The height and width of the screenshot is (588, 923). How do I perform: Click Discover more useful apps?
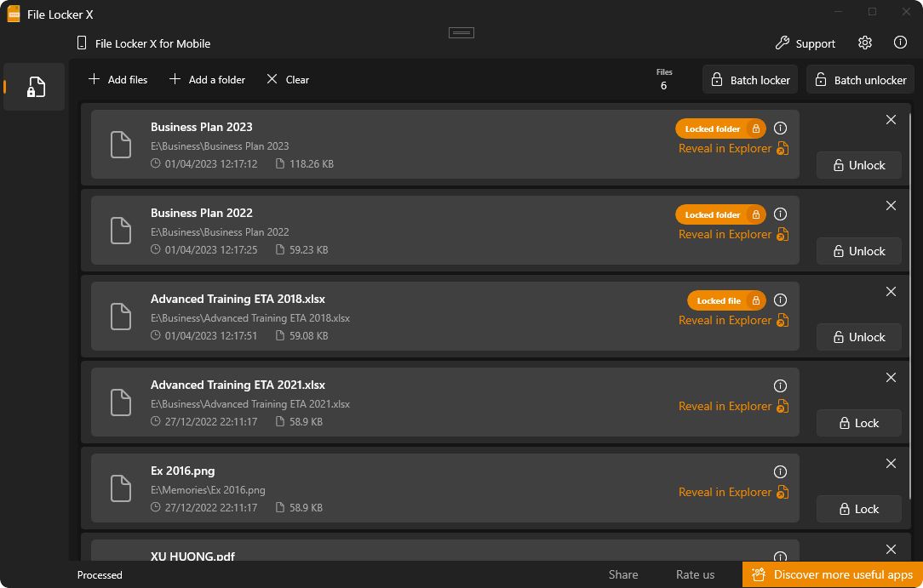[x=833, y=574]
